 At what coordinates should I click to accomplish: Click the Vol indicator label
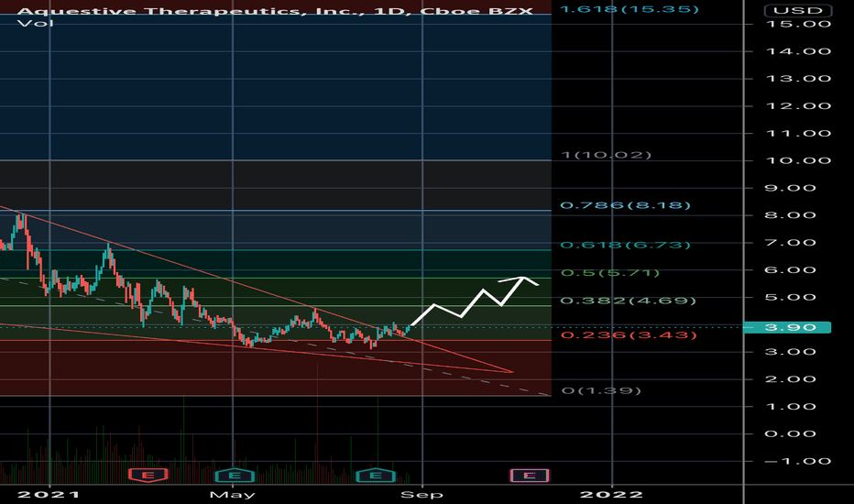tap(36, 24)
